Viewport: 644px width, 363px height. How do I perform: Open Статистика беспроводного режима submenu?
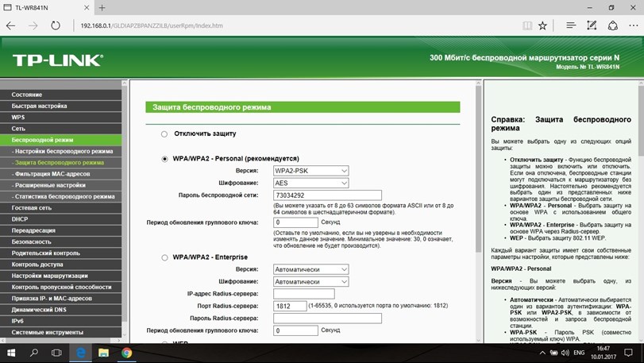[x=61, y=197]
